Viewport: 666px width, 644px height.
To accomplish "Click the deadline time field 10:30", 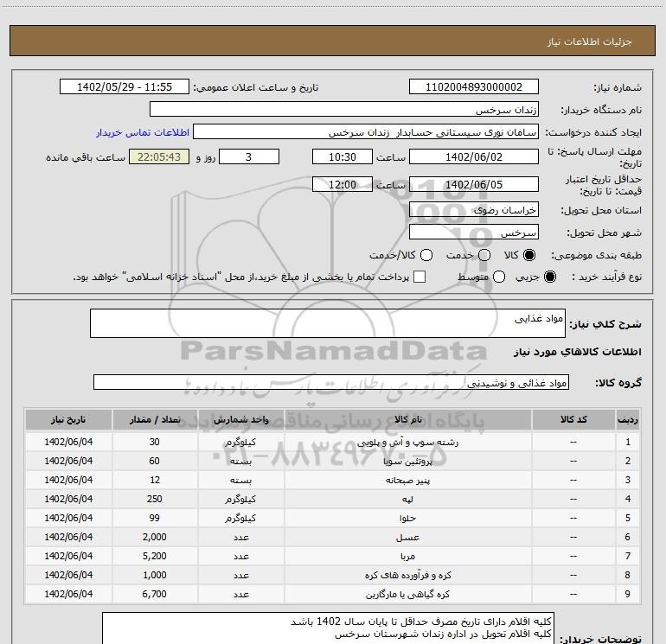I will (x=343, y=156).
